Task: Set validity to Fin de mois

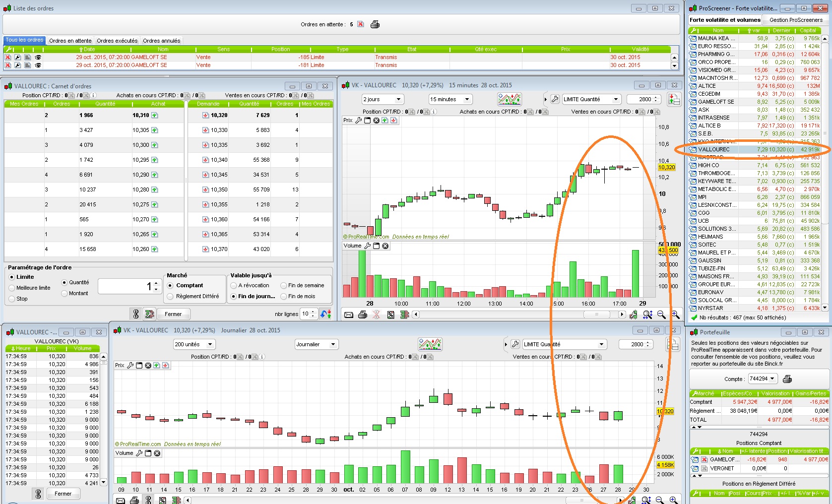Action: (x=284, y=296)
